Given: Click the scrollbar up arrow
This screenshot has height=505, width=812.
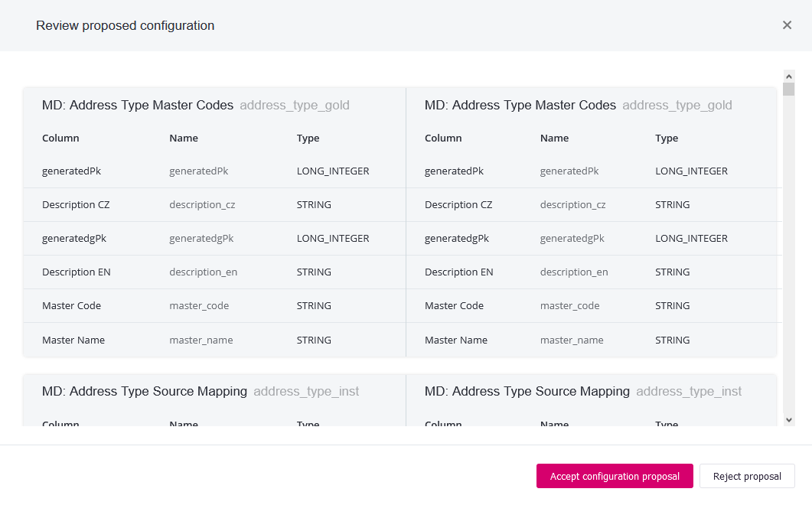Looking at the screenshot, I should point(789,76).
